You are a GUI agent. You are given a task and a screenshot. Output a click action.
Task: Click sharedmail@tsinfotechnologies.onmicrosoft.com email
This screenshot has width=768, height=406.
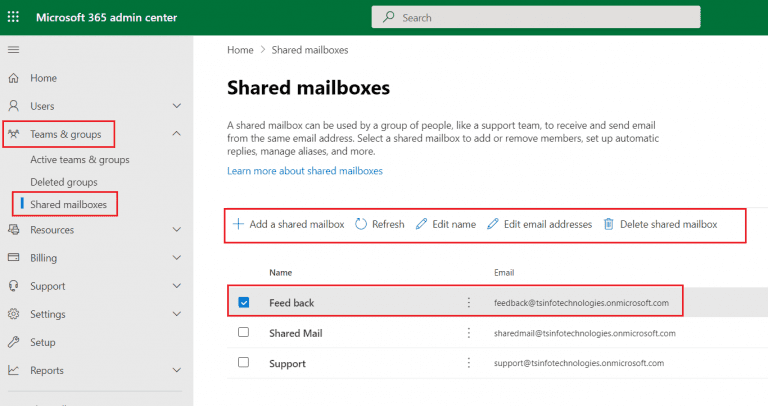[x=584, y=334]
